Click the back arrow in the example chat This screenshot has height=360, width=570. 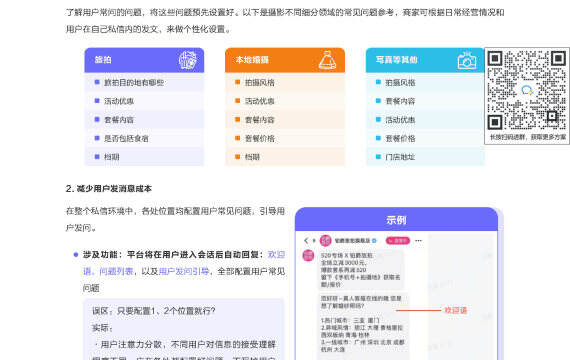[x=306, y=240]
